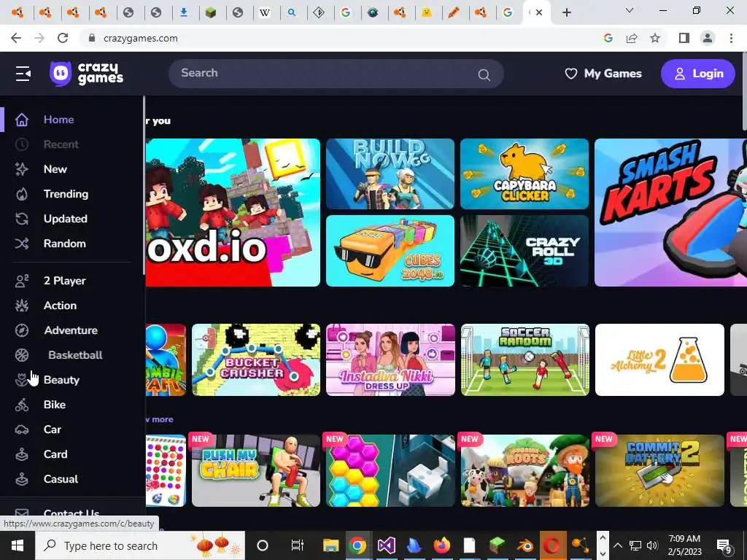Click the Action explosion icon
Image resolution: width=747 pixels, height=560 pixels.
[22, 306]
